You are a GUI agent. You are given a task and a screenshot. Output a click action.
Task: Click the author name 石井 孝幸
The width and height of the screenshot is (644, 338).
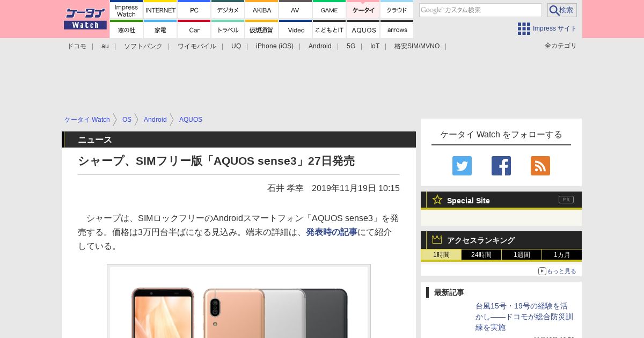click(286, 188)
